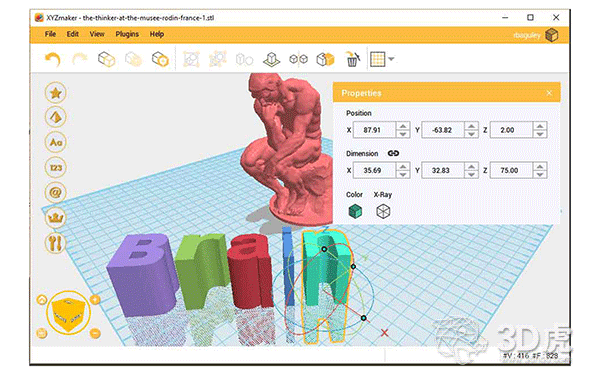Increase Dimension Y with up arrow
The width and height of the screenshot is (600, 375).
(x=471, y=166)
